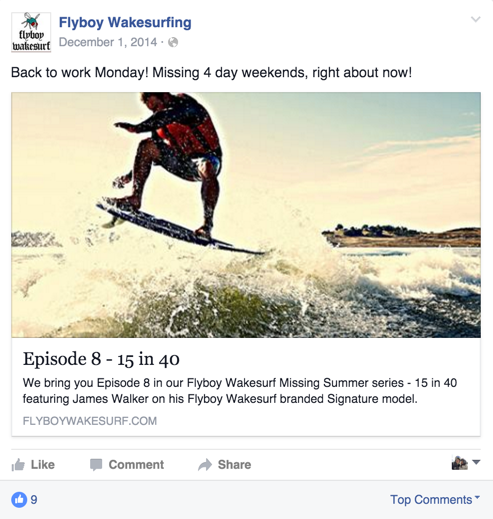Open the Top Comments sorting dropdown

pyautogui.click(x=435, y=500)
